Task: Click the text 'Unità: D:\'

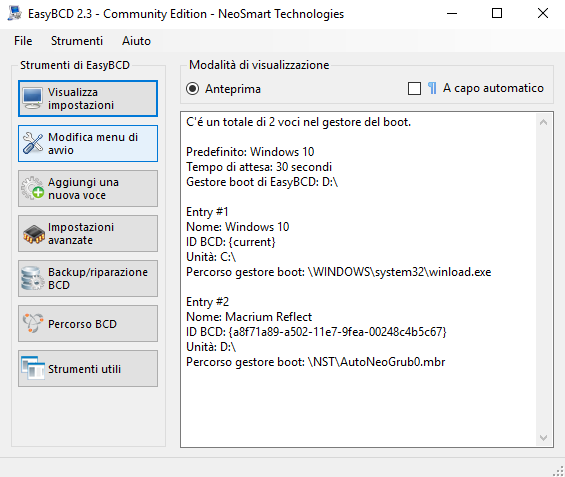Action: (x=211, y=347)
